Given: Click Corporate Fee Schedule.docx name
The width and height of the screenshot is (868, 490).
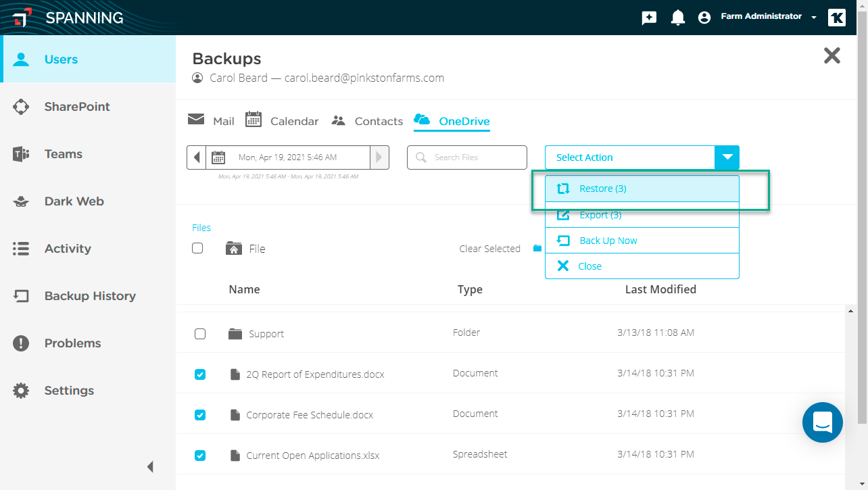Looking at the screenshot, I should tap(310, 415).
